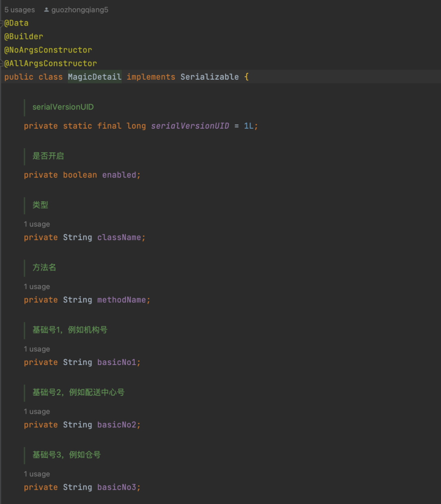Click the basicNo3 field name
Viewport: 441px width, 504px height.
[117, 487]
